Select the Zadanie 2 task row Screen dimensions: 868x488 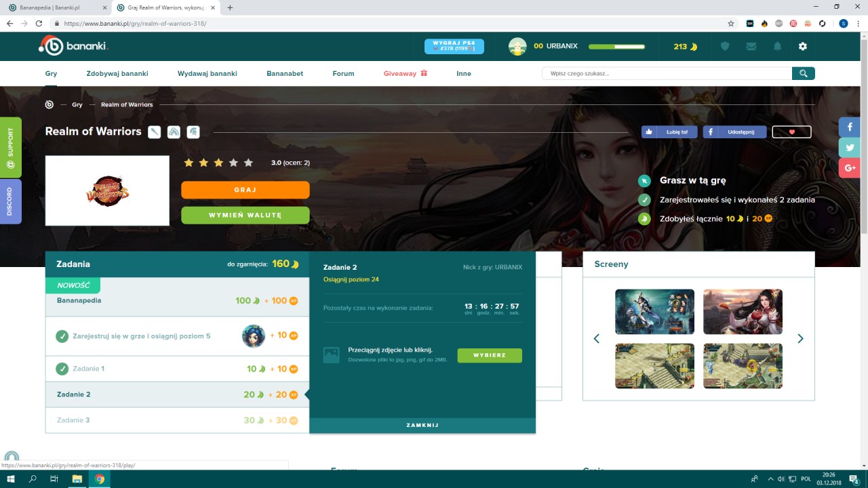pos(177,394)
